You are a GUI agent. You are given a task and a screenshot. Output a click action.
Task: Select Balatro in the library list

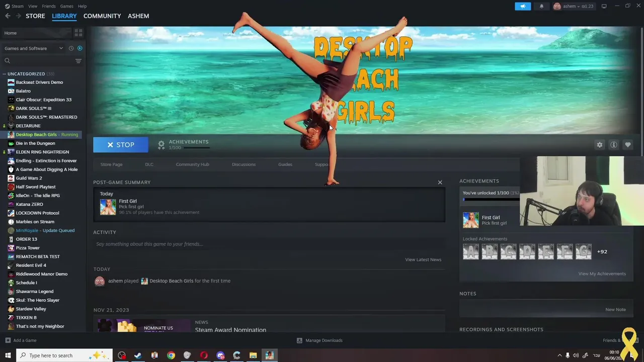(23, 91)
